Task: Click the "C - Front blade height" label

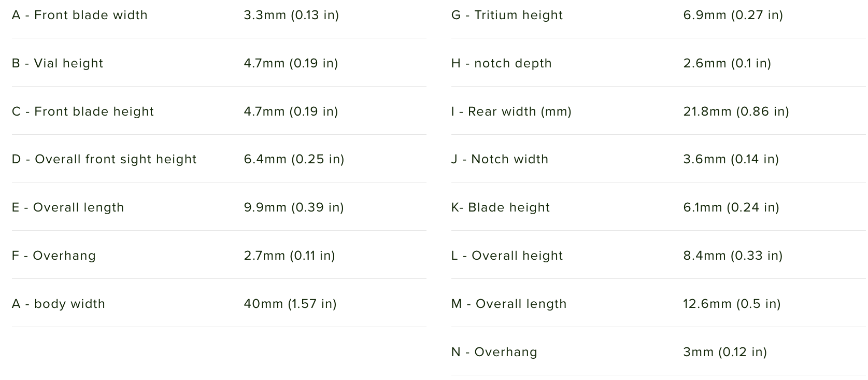Action: click(x=83, y=111)
